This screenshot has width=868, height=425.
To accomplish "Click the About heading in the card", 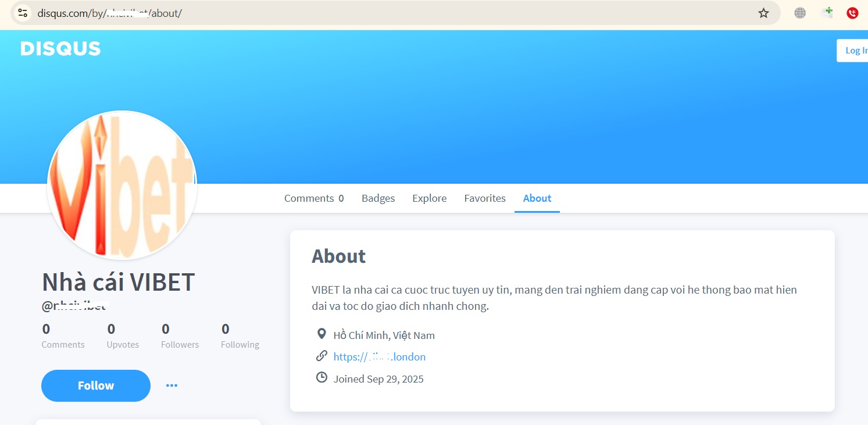I will [x=339, y=256].
